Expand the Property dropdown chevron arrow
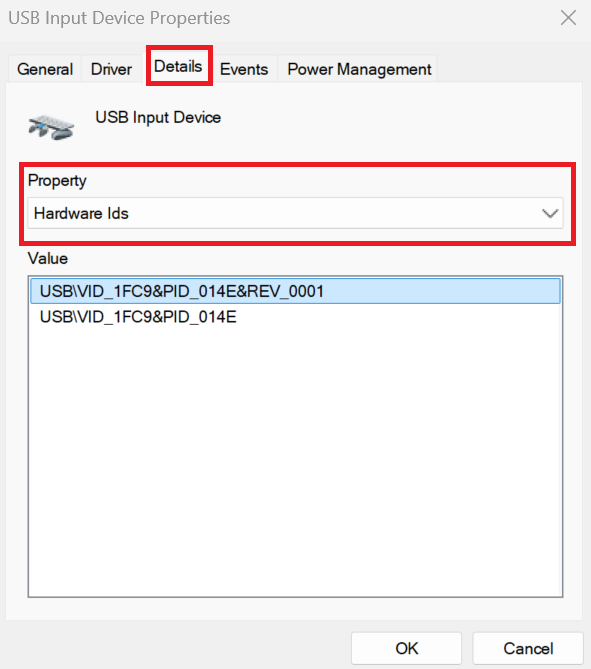Image resolution: width=591 pixels, height=669 pixels. click(550, 213)
